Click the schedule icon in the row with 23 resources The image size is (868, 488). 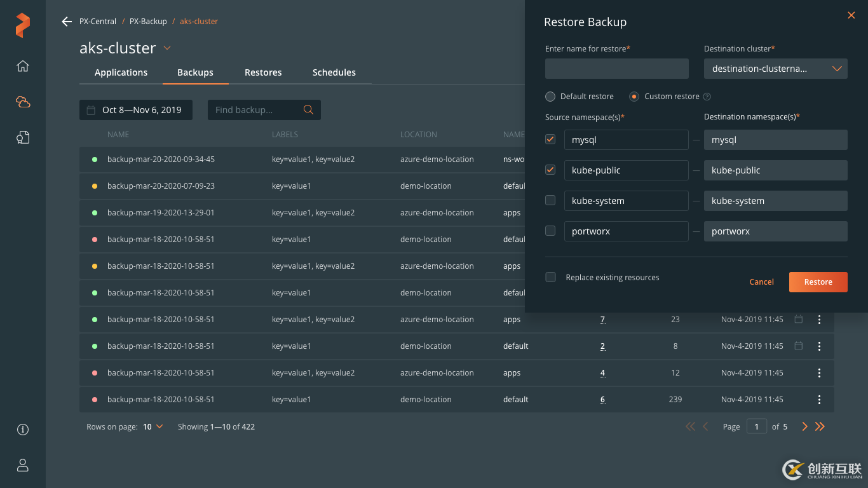tap(799, 319)
